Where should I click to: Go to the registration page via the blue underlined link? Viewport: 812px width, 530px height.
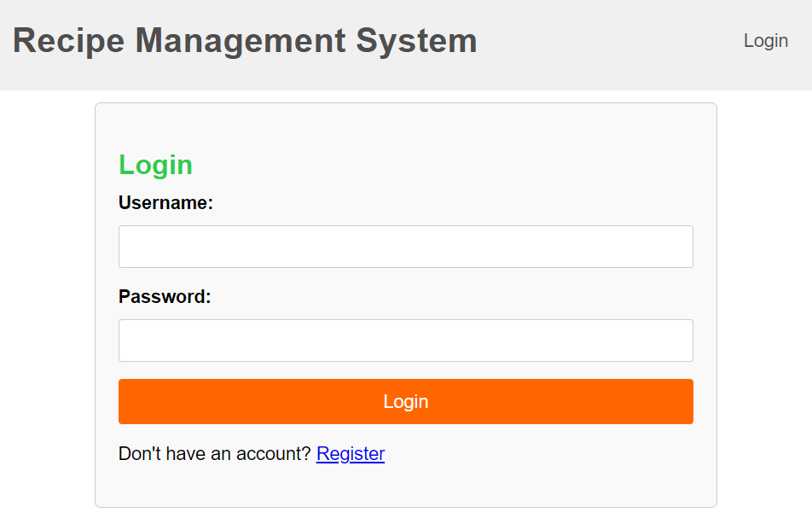[x=351, y=454]
